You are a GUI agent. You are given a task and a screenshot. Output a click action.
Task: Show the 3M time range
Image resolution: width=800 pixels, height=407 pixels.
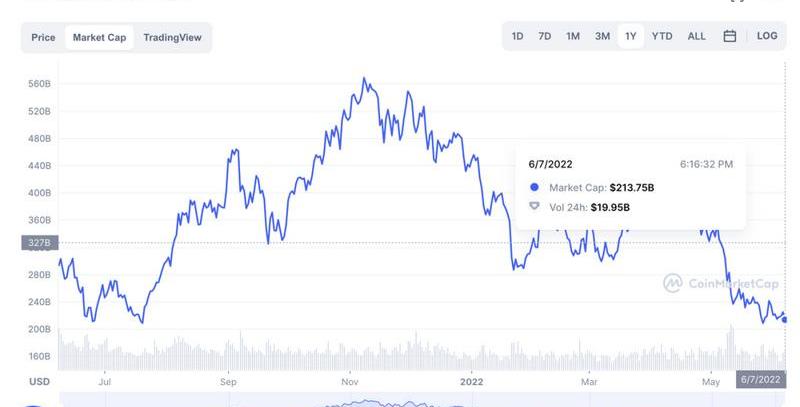[x=602, y=36]
